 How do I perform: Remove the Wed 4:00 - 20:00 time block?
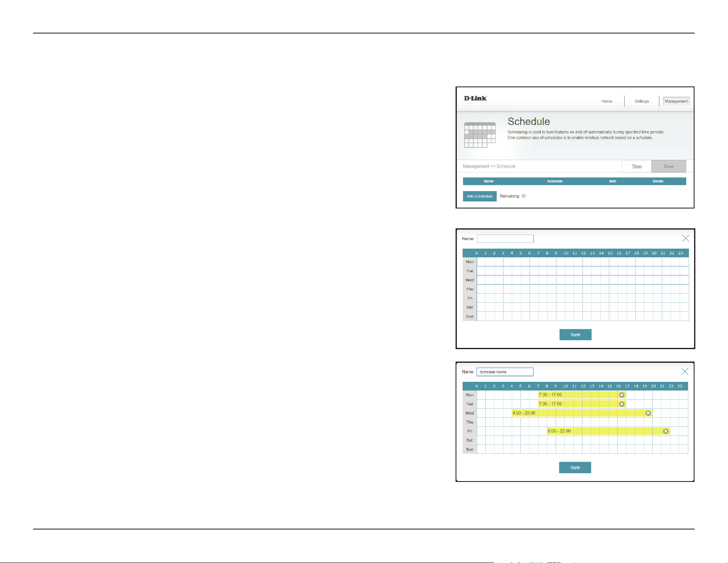648,413
